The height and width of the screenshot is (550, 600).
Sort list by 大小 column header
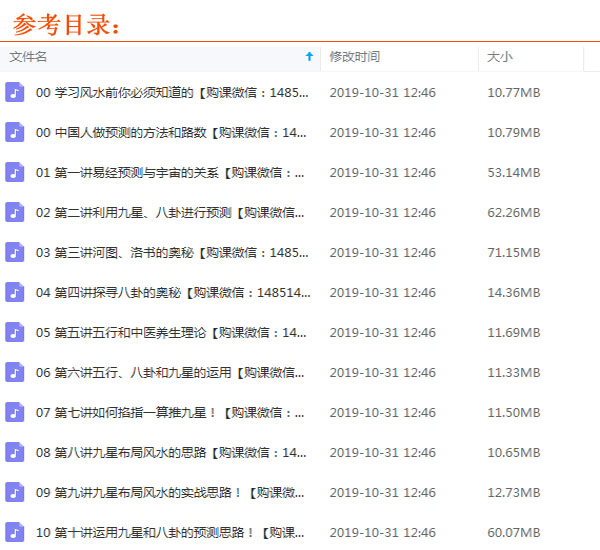coord(499,57)
